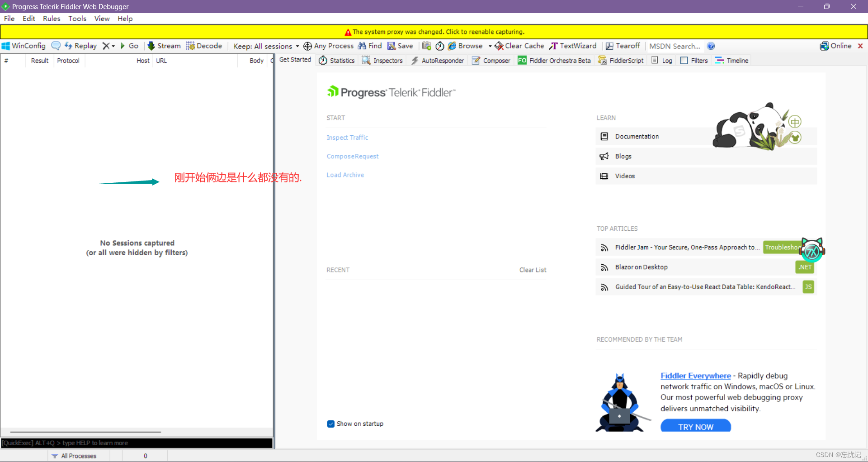Switch to the Composer tab
Image resolution: width=868 pixels, height=462 pixels.
pyautogui.click(x=491, y=61)
